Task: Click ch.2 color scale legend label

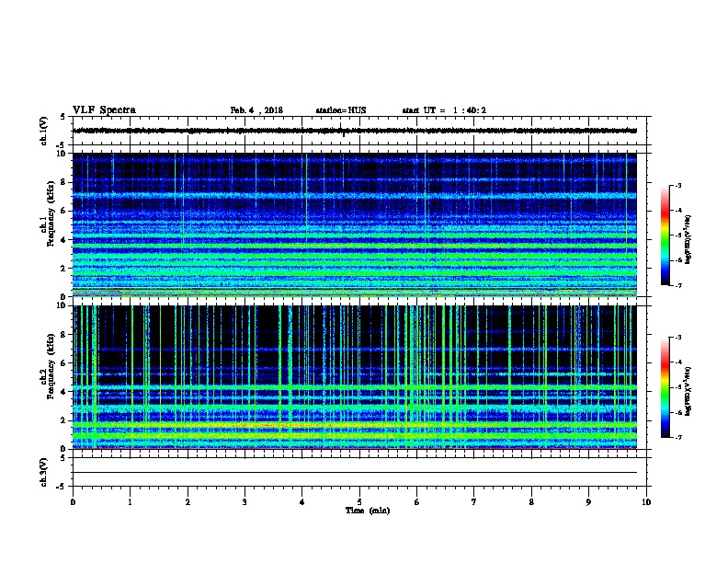Action: 688,391
